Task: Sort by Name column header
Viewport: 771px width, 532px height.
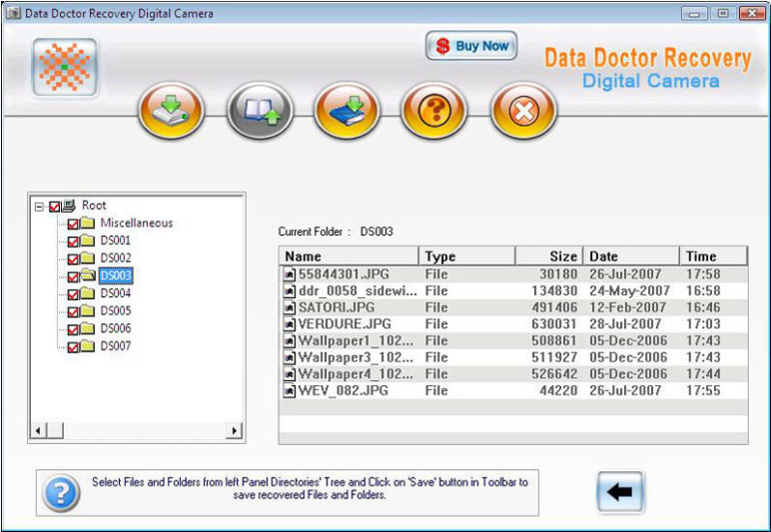Action: 348,256
